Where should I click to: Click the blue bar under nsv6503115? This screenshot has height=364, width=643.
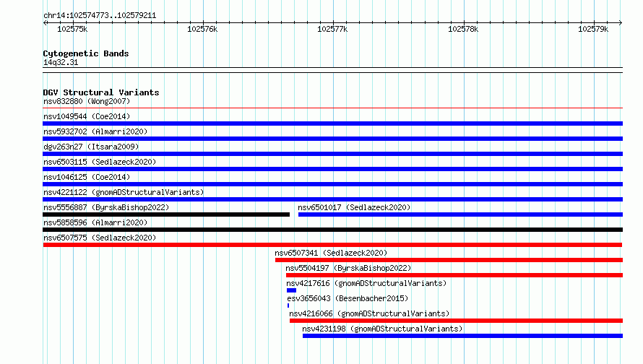coord(332,169)
